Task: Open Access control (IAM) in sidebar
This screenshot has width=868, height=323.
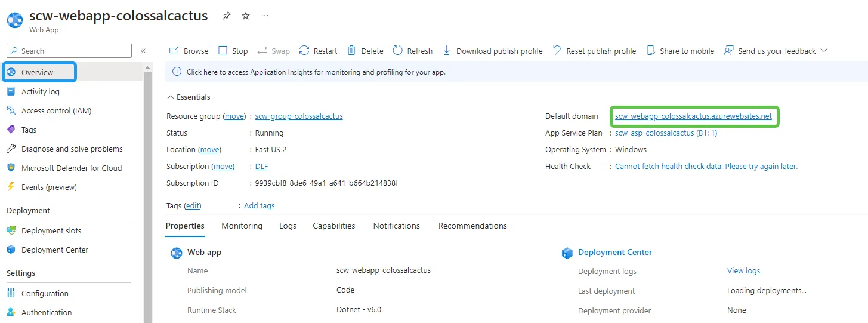Action: click(56, 110)
